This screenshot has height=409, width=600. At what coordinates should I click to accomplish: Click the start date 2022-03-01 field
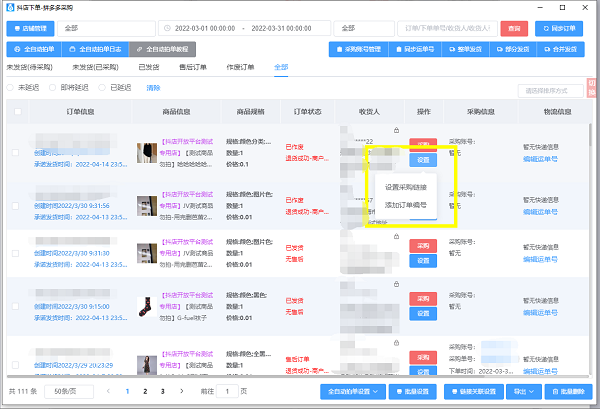pos(205,28)
